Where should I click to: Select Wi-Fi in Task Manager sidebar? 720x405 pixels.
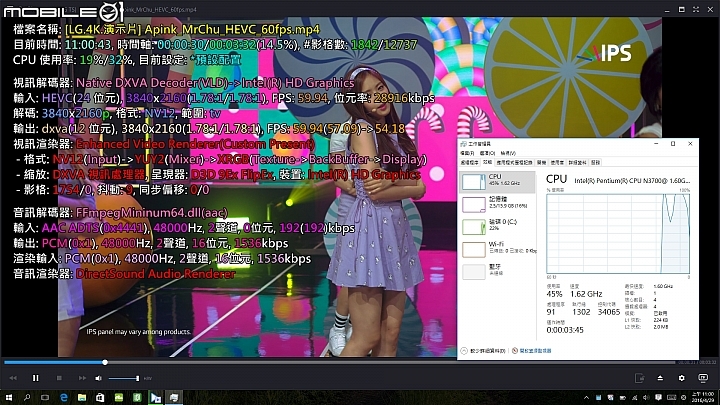pos(498,249)
